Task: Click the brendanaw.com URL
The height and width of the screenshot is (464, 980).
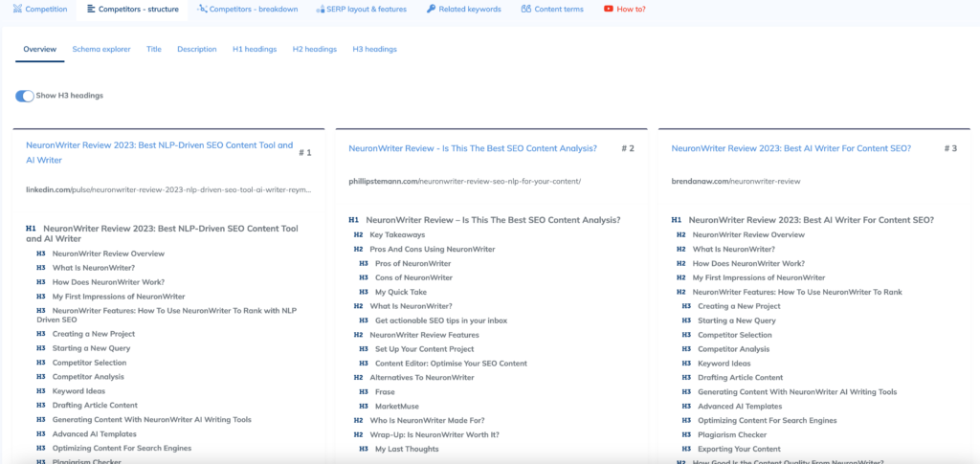Action: 736,182
